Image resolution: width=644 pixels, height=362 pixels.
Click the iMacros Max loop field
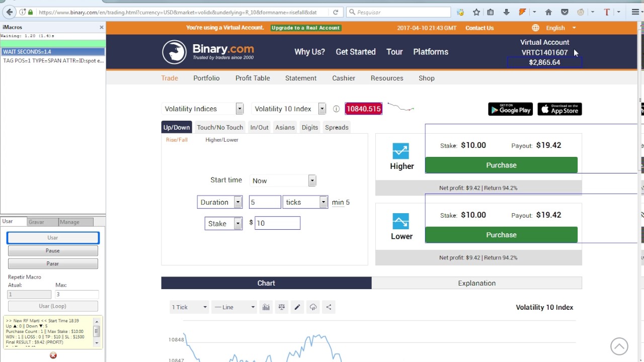point(76,294)
